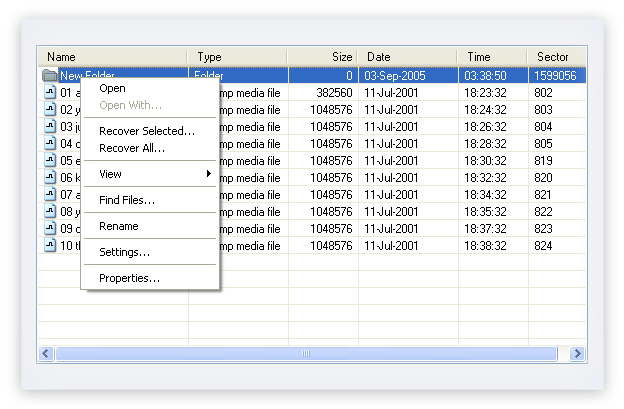Expand the View submenu
Image resolution: width=624 pixels, height=409 pixels.
[x=150, y=174]
